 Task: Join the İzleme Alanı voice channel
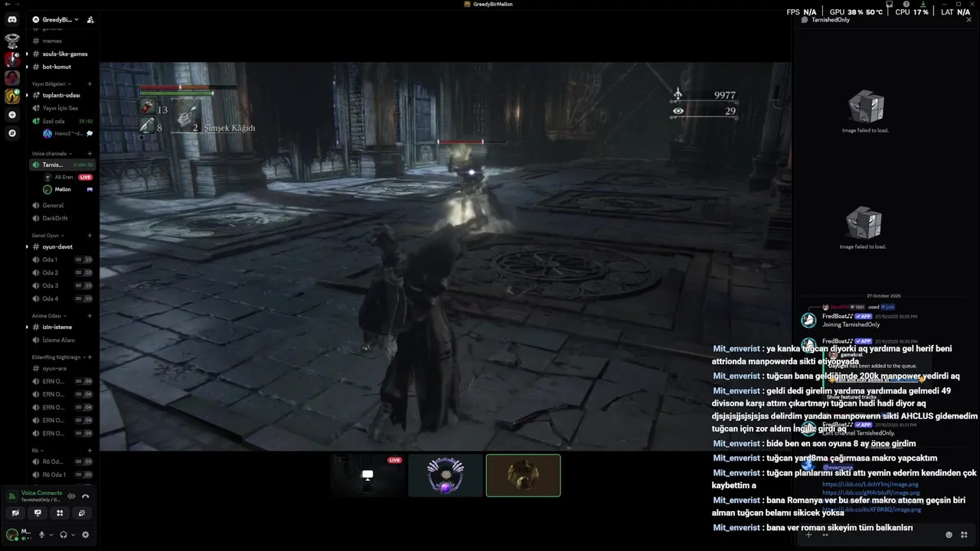click(x=61, y=340)
